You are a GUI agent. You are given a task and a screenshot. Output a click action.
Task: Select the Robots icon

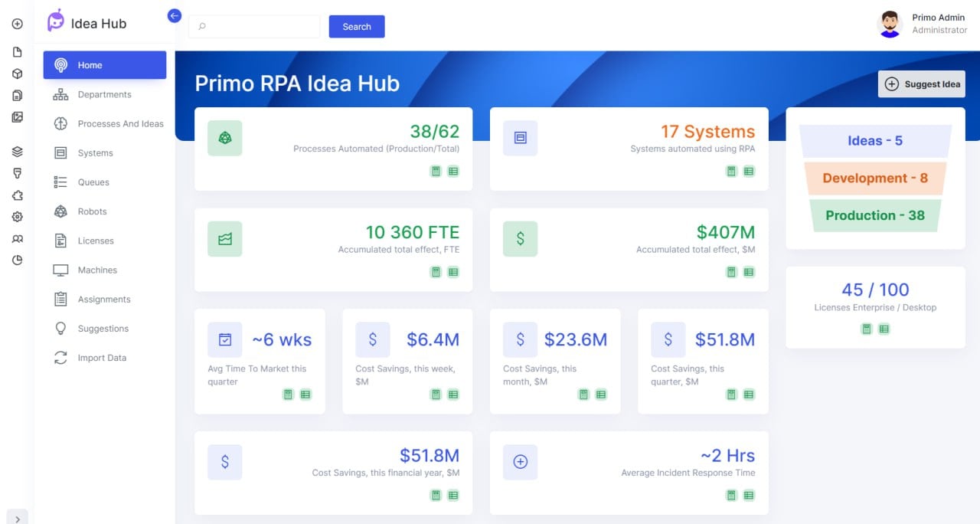pos(60,211)
